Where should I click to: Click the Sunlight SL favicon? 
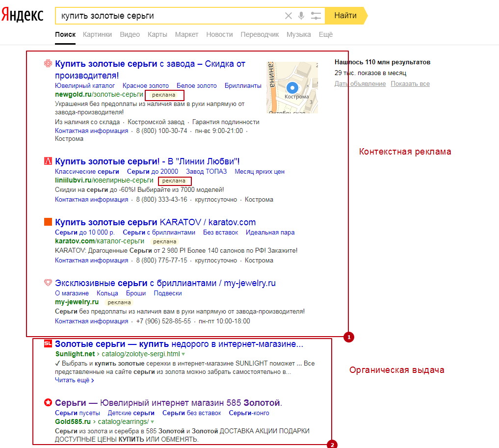(48, 343)
